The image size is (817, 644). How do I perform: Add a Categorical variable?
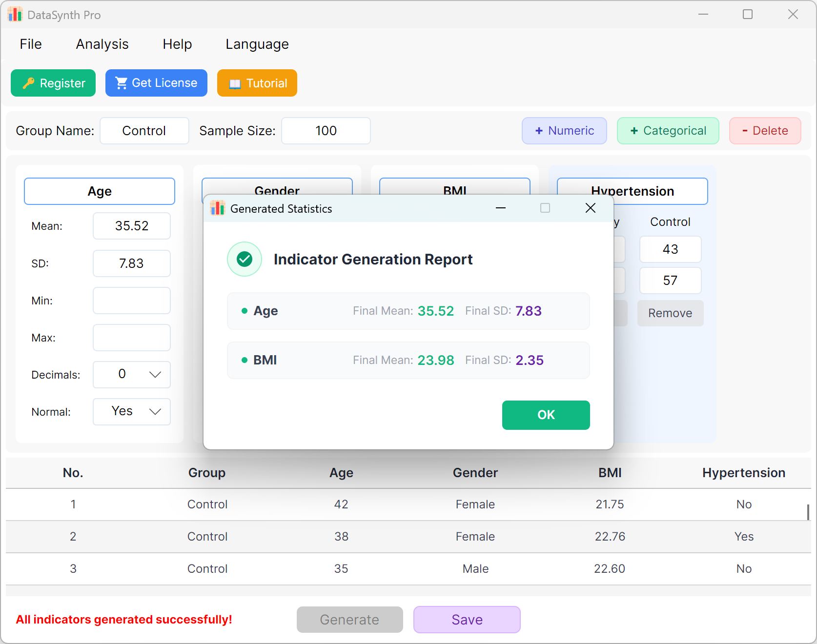pyautogui.click(x=668, y=131)
